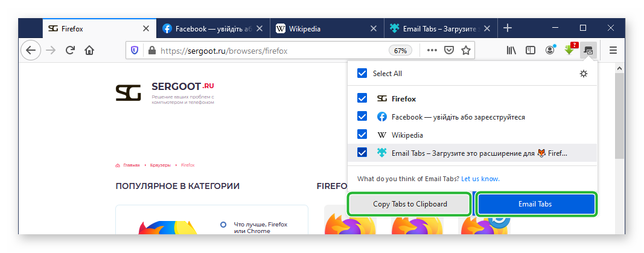Switch to the Firefox tab
Screen dimensions: 644x253
pos(100,29)
